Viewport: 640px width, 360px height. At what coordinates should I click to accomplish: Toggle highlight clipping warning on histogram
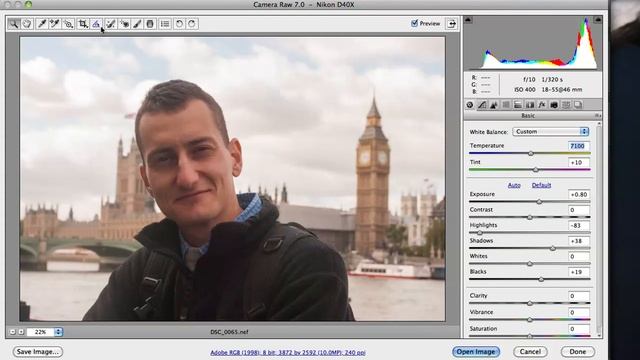(x=598, y=20)
